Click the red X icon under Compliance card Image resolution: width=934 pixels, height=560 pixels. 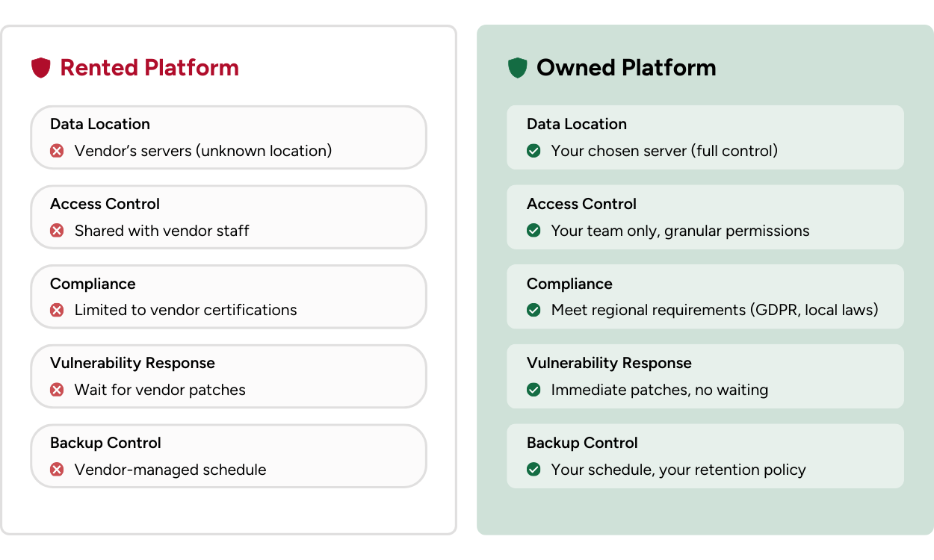pyautogui.click(x=57, y=311)
